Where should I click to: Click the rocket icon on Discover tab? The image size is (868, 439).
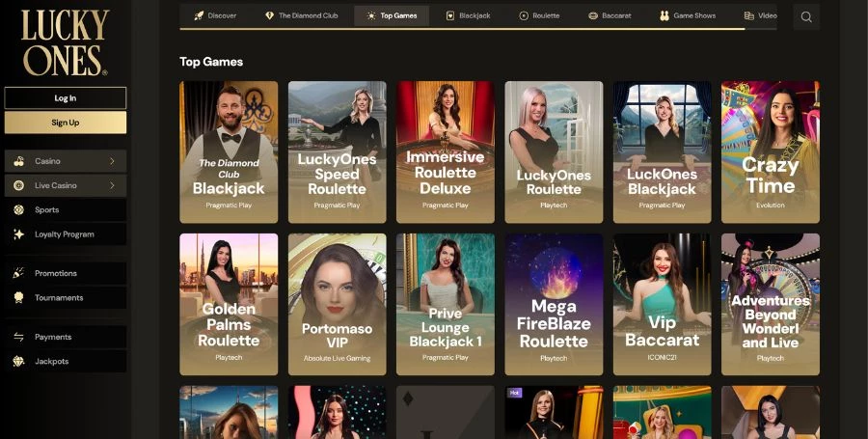(x=200, y=15)
